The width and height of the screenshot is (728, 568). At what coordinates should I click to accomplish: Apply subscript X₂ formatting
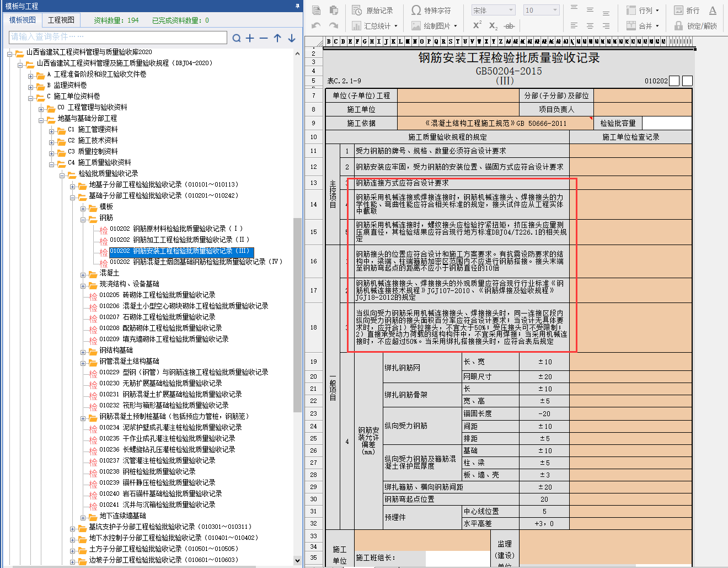[x=493, y=26]
